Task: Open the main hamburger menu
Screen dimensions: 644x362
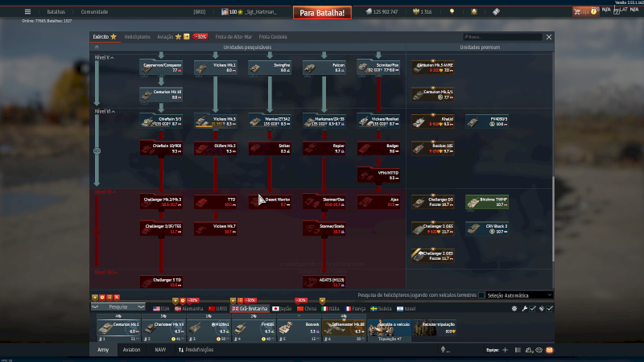Action: pos(27,11)
